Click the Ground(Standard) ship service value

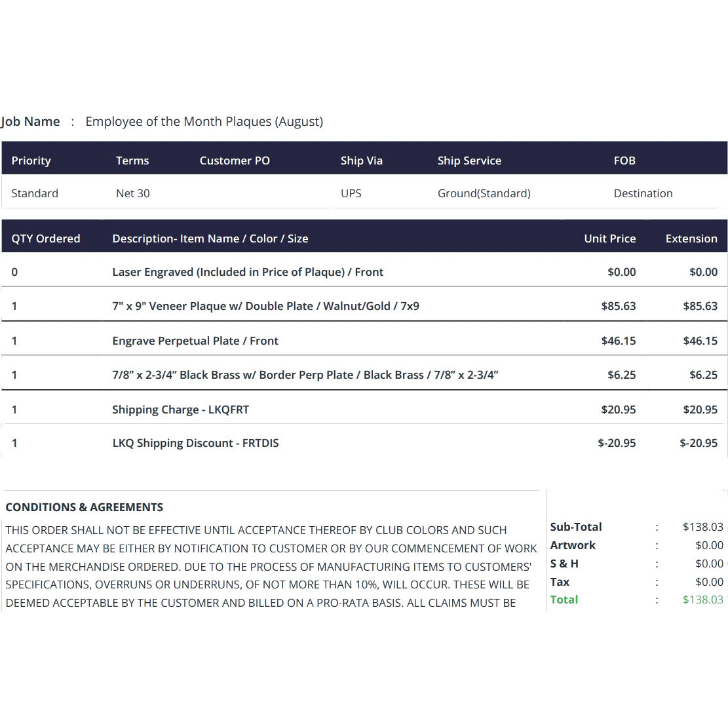(484, 193)
